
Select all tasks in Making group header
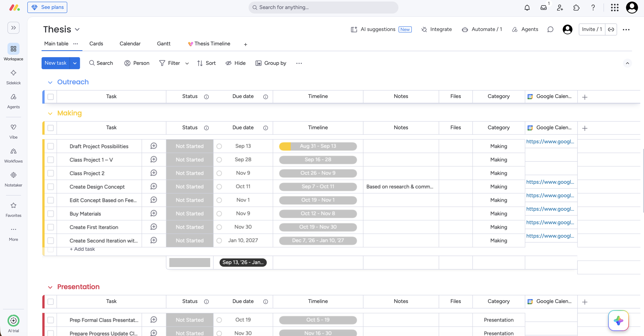tap(50, 128)
